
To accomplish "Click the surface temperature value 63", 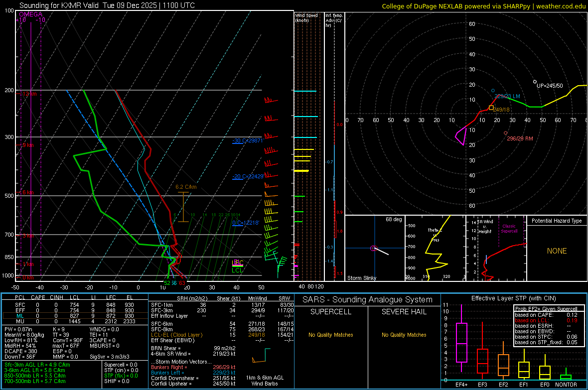I will 182,283.
